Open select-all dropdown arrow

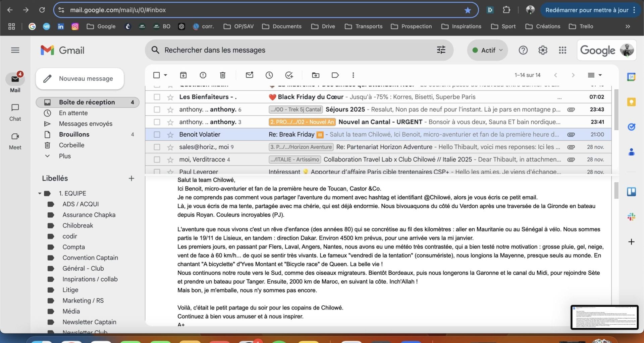(165, 75)
